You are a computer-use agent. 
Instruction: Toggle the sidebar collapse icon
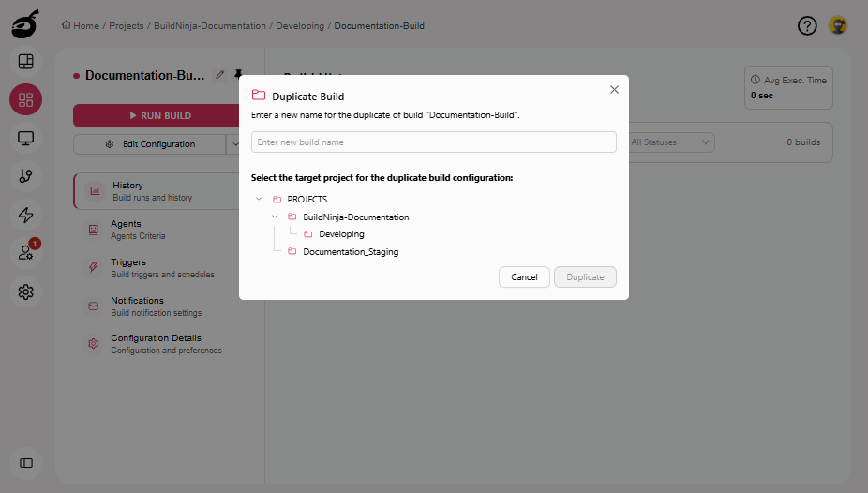pos(26,463)
